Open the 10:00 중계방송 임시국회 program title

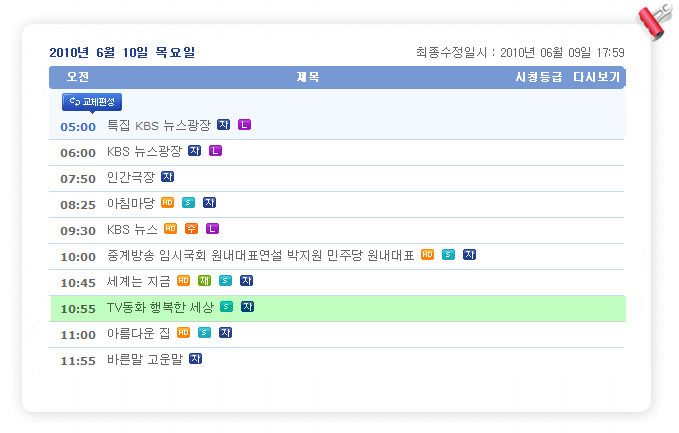coord(261,255)
